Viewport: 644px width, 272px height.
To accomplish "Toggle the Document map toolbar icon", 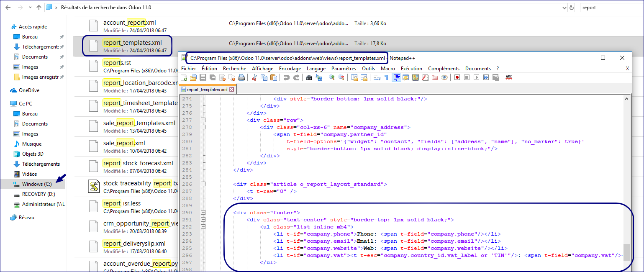I will (x=416, y=77).
